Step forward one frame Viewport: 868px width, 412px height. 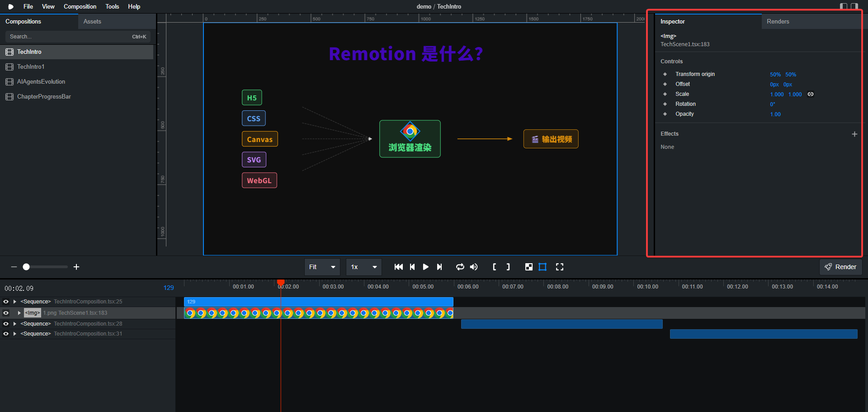pyautogui.click(x=439, y=267)
